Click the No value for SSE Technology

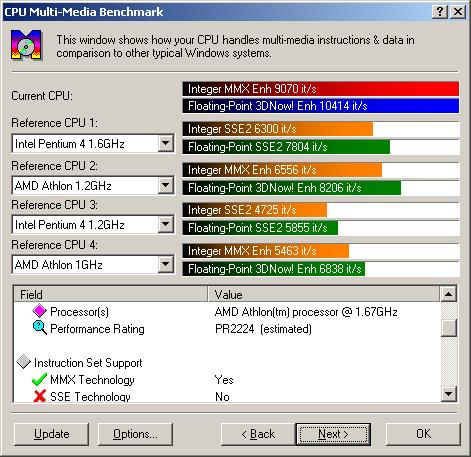click(222, 397)
